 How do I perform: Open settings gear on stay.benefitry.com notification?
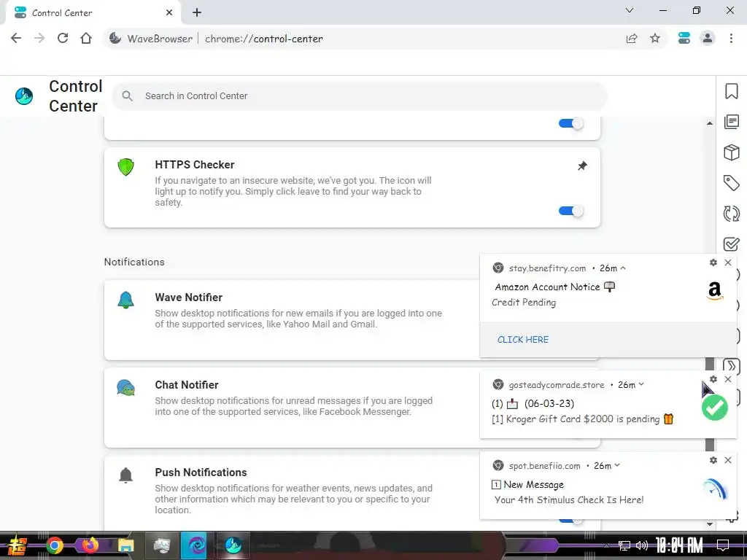(x=713, y=262)
